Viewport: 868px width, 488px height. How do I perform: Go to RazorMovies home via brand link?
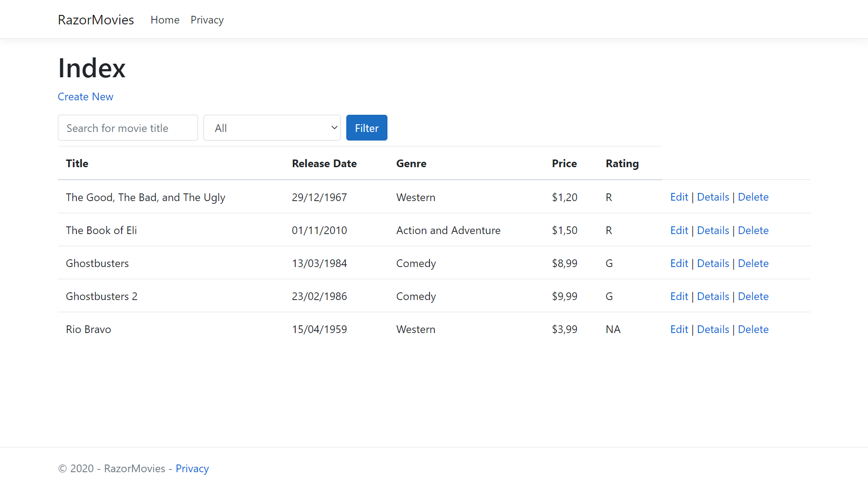point(95,20)
